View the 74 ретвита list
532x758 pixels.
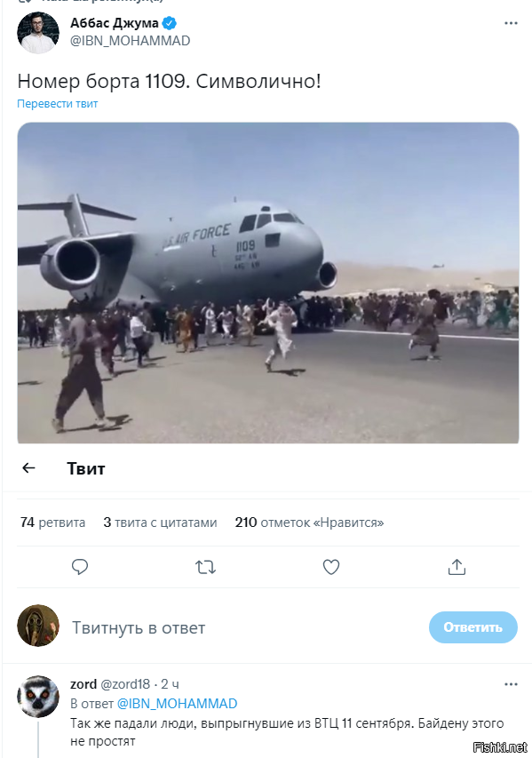point(52,523)
